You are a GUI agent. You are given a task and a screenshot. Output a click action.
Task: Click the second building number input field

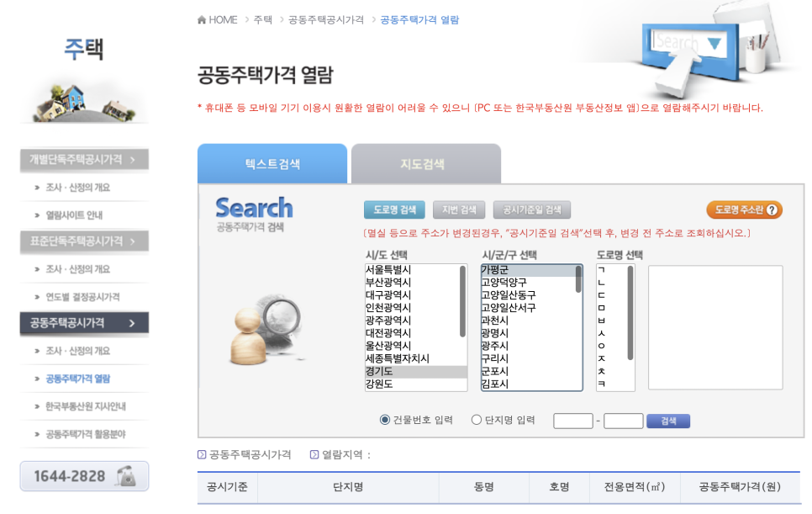(624, 421)
